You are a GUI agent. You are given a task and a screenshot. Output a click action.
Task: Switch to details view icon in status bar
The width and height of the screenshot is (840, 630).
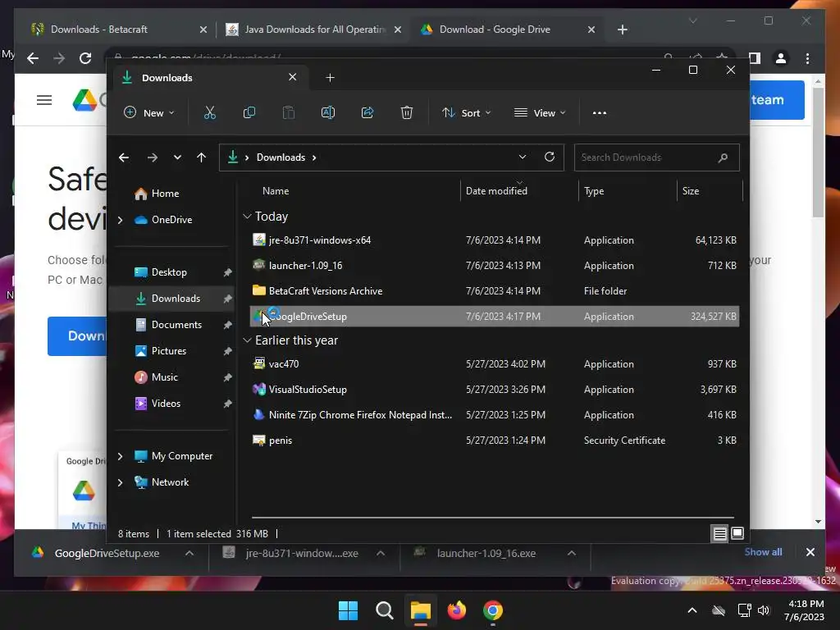[x=720, y=533]
